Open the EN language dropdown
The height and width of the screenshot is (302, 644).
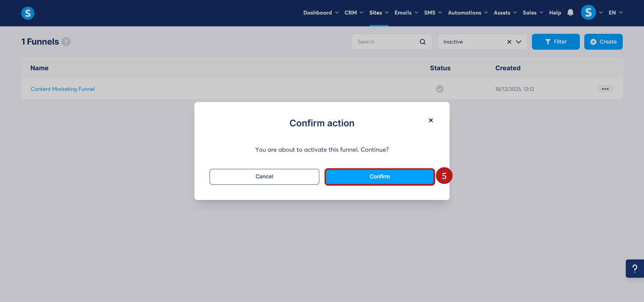coord(616,12)
